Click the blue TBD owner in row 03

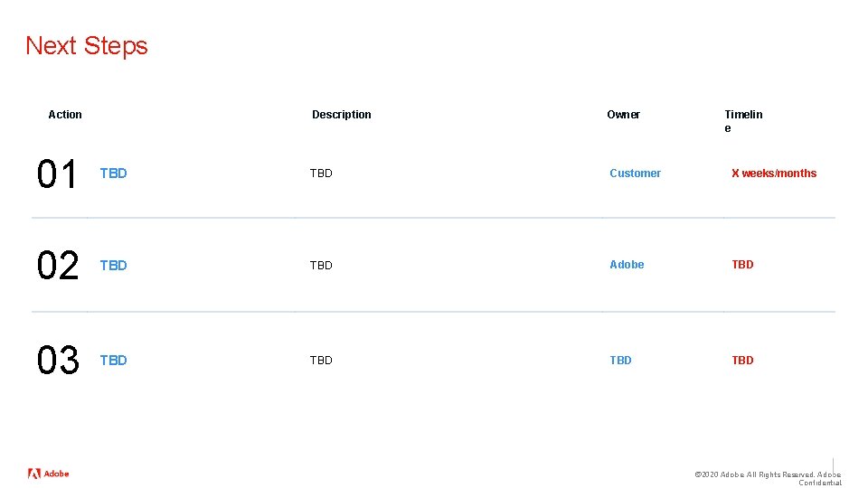point(620,361)
